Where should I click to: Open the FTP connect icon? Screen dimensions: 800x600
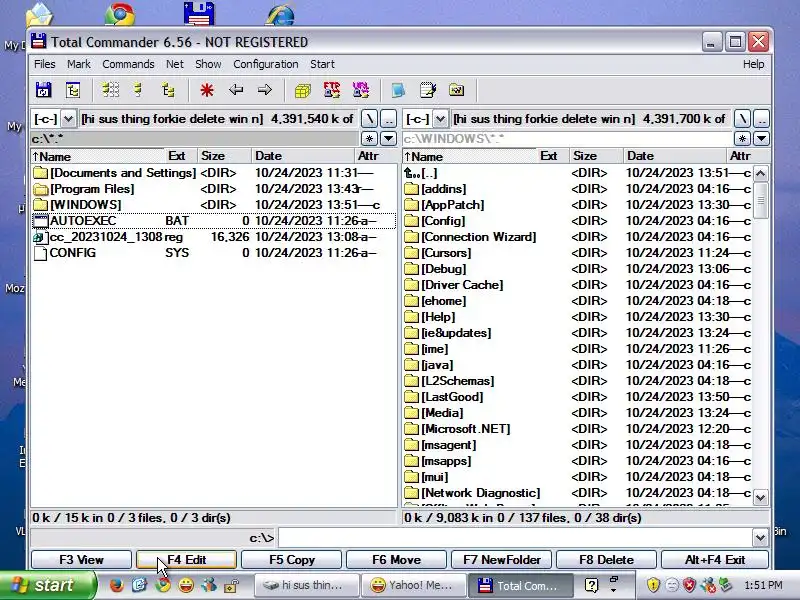332,90
